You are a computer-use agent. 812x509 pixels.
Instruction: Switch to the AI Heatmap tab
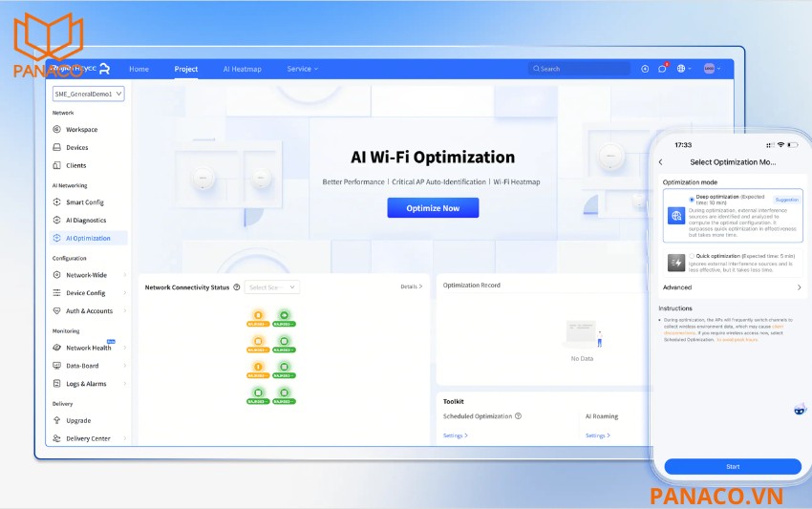point(243,69)
